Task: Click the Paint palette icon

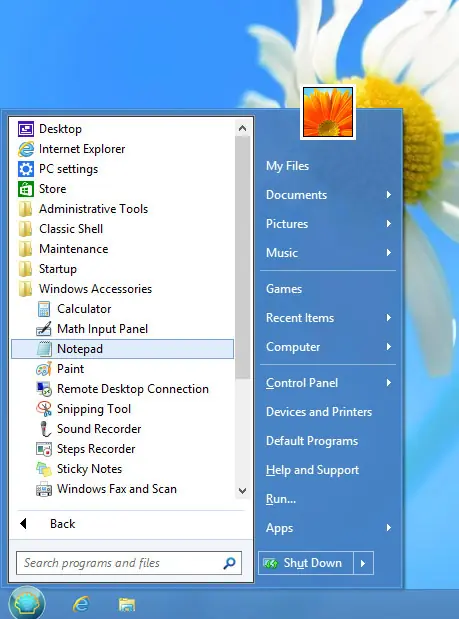Action: [44, 369]
